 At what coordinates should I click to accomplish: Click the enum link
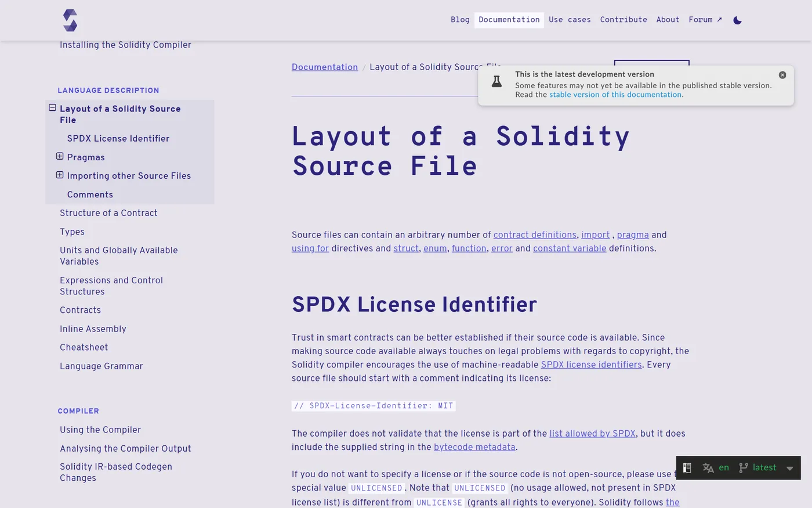tap(435, 248)
